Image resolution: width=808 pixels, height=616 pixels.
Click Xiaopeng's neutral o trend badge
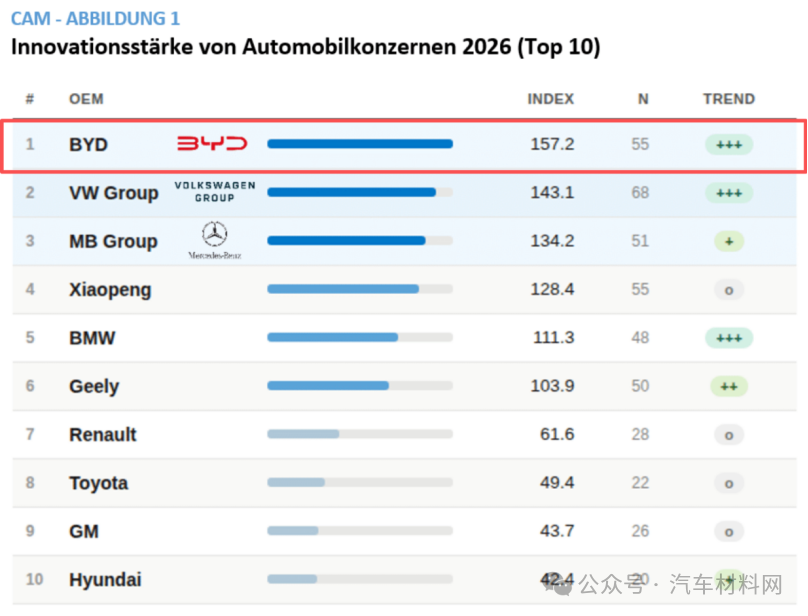pos(729,290)
